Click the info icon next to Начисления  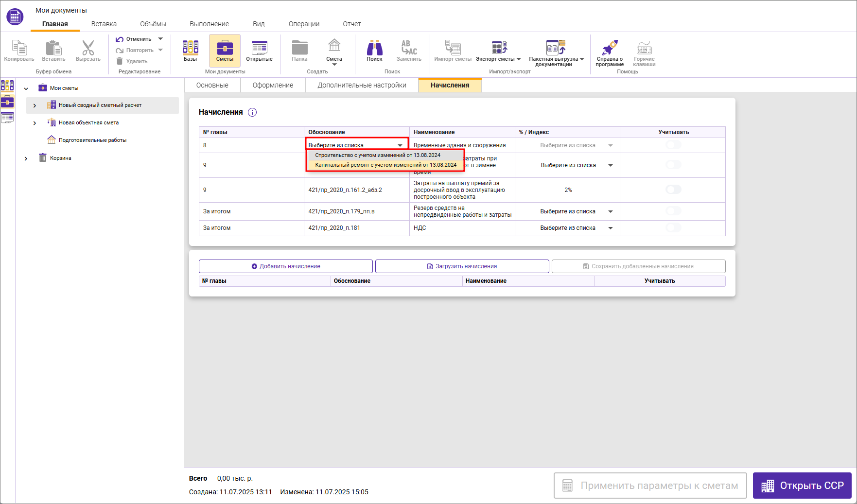click(x=252, y=112)
